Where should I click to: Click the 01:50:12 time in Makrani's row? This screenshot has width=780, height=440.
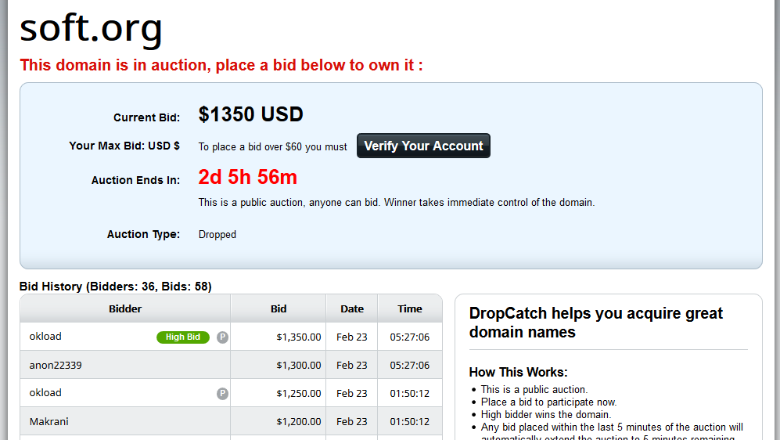point(409,422)
